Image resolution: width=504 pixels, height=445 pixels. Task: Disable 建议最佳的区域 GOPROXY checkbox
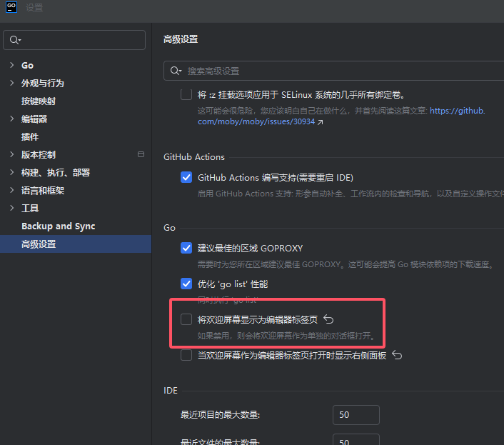(186, 248)
